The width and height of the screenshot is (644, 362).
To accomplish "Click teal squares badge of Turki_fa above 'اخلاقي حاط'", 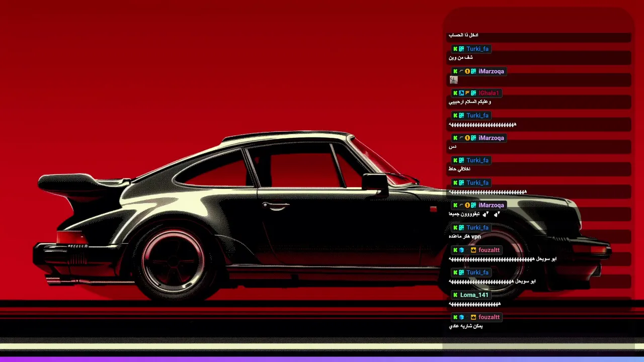I will [x=461, y=160].
